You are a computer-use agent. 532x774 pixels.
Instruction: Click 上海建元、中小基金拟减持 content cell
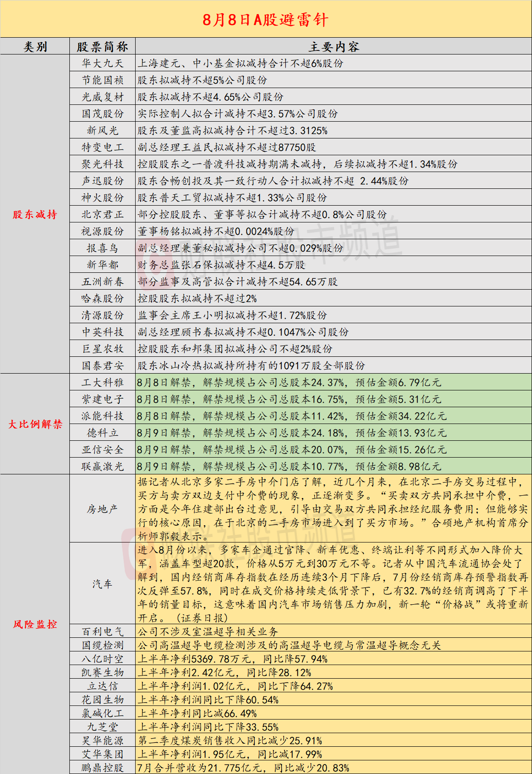click(333, 63)
